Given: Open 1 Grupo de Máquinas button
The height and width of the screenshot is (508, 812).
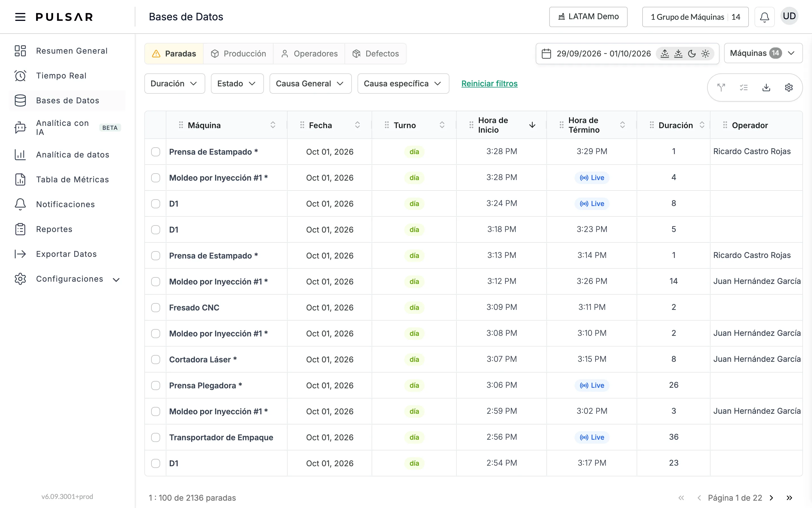Looking at the screenshot, I should tap(695, 17).
